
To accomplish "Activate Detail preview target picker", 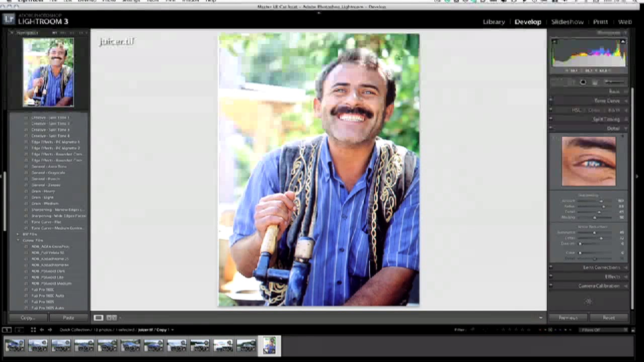I will click(555, 138).
